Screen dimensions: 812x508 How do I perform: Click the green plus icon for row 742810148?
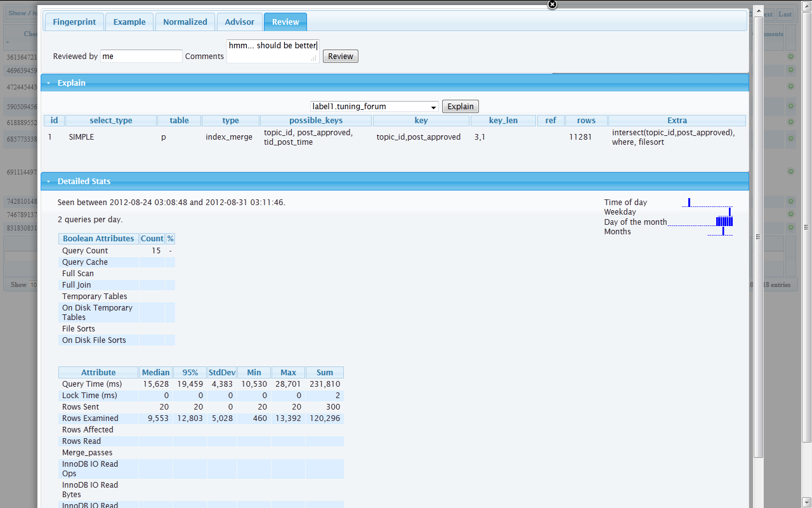pyautogui.click(x=791, y=201)
